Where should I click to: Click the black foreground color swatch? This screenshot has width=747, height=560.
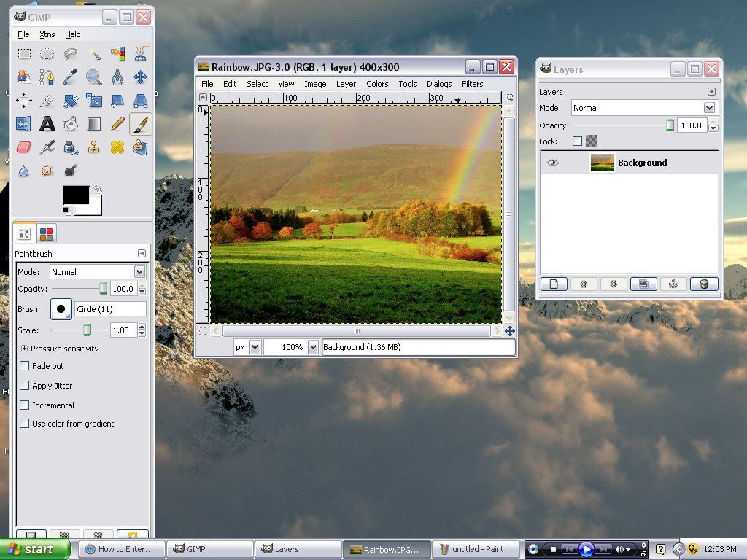pyautogui.click(x=76, y=195)
